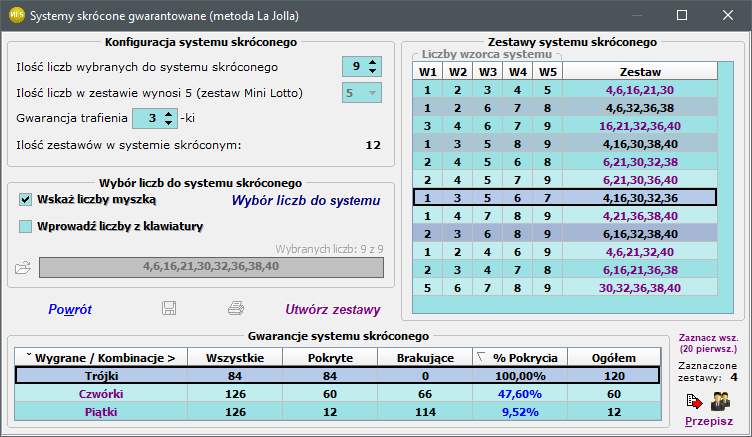The height and width of the screenshot is (437, 752).
Task: Toggle 'Wskaż liczby myszką' checkbox
Action: coord(25,199)
